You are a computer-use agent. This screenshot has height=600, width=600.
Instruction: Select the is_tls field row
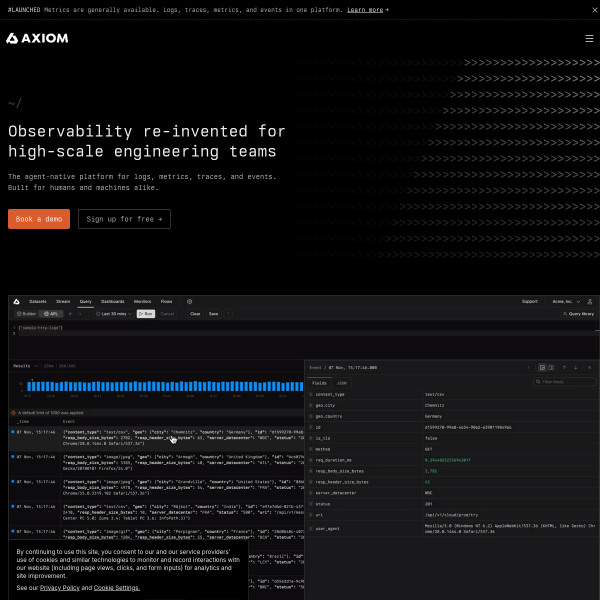[452, 438]
